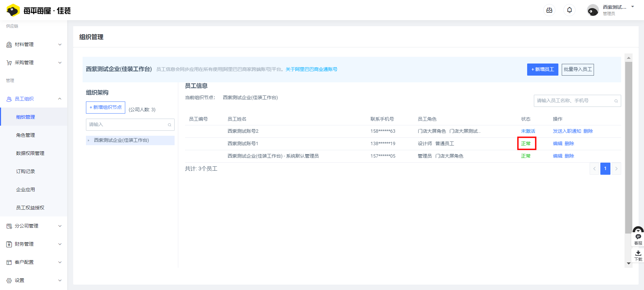Edit employee 西紫测试账号1

tap(558, 143)
